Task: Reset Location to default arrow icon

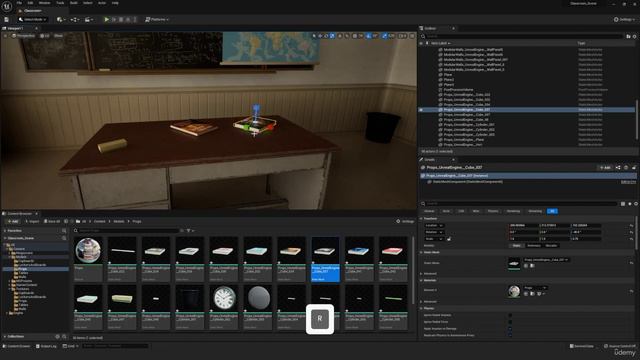Action: point(631,225)
